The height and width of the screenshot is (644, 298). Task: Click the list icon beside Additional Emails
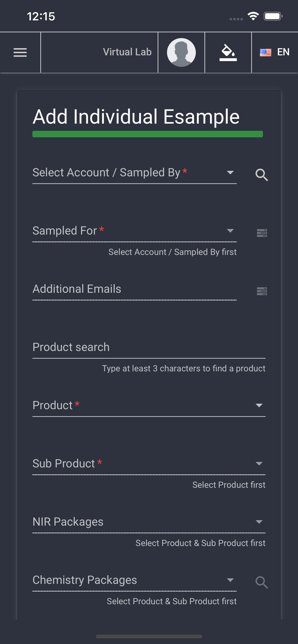click(x=262, y=291)
